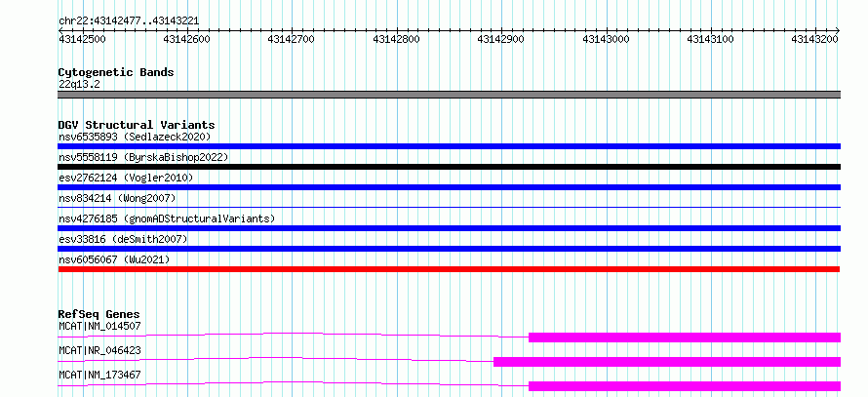Image resolution: width=868 pixels, height=397 pixels.
Task: Click ruler position 43142800
Action: [396, 39]
